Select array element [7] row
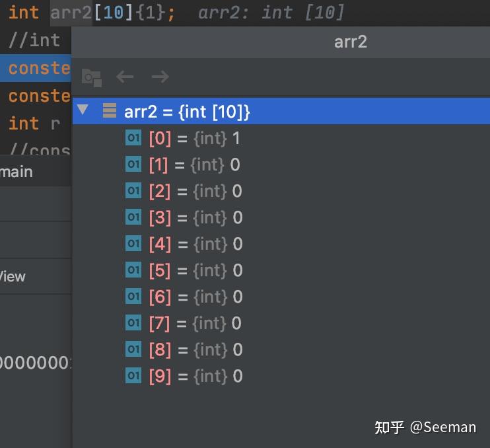This screenshot has width=490, height=448. pyautogui.click(x=281, y=323)
